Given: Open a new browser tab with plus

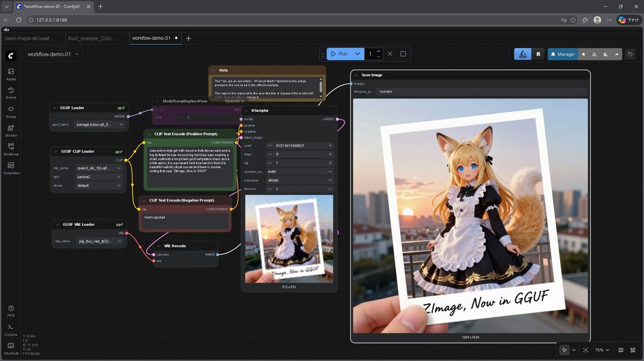Looking at the screenshot, I should coord(100,6).
